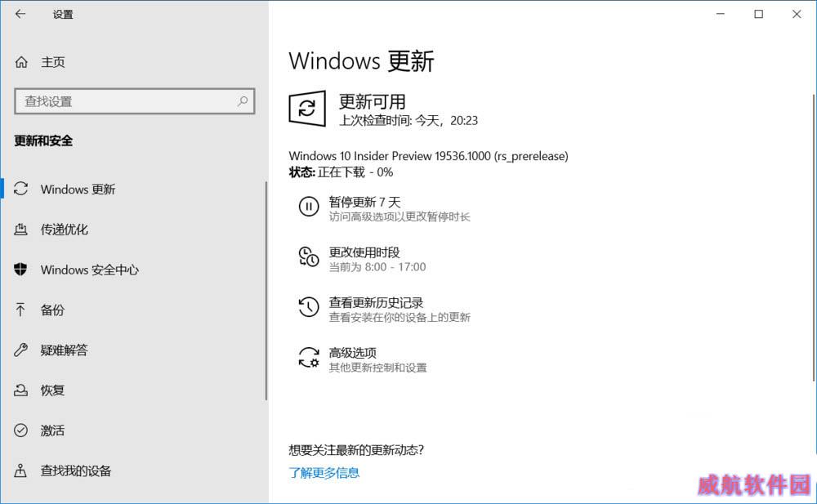
Task: Click the advanced options gear icon
Action: (309, 358)
